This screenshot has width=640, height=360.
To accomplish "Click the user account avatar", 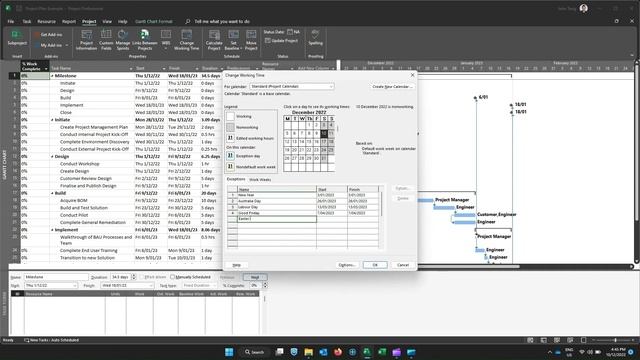I will tap(584, 8).
